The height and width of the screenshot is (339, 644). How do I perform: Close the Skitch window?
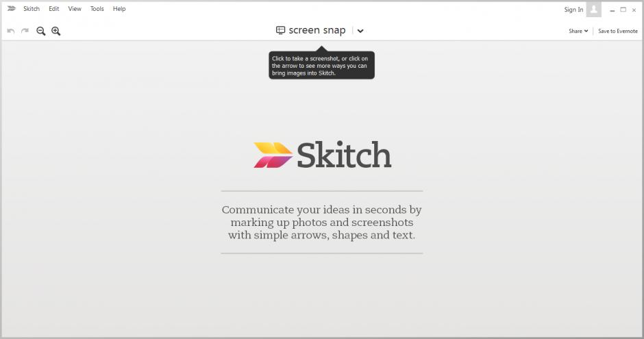pos(634,10)
